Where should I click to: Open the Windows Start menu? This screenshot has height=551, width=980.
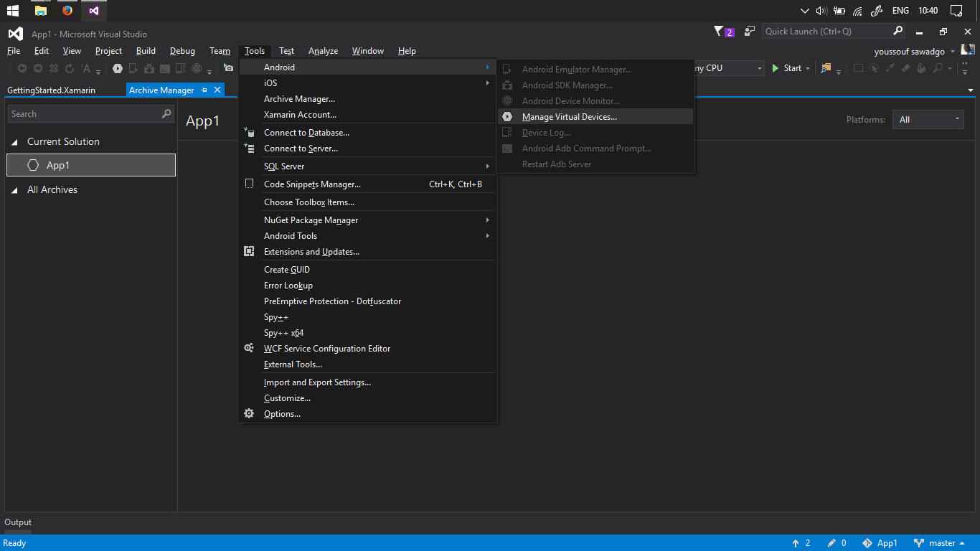pos(13,11)
